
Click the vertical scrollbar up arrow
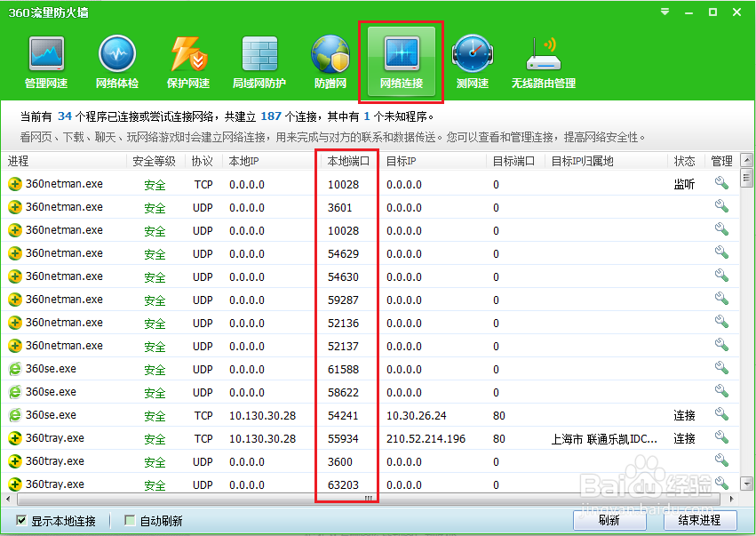746,160
